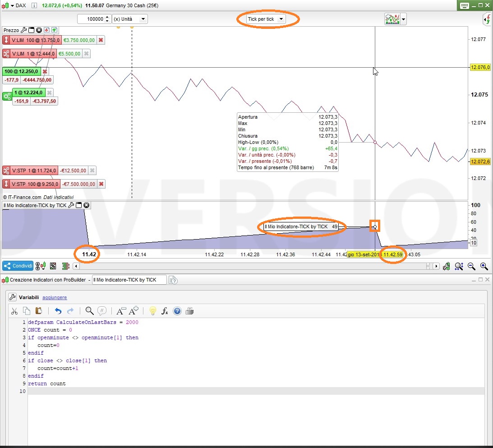This screenshot has width=493, height=448.
Task: Open the DAX instrument info icon
Action: 34,5
